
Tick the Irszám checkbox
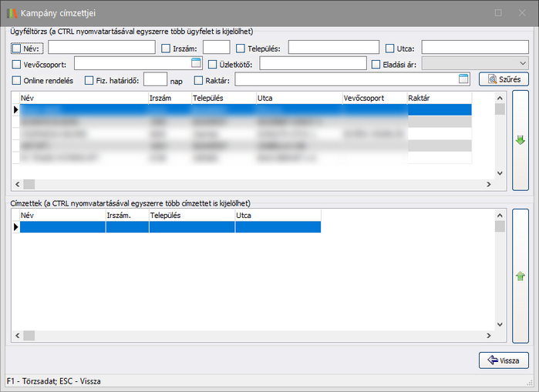pyautogui.click(x=166, y=49)
